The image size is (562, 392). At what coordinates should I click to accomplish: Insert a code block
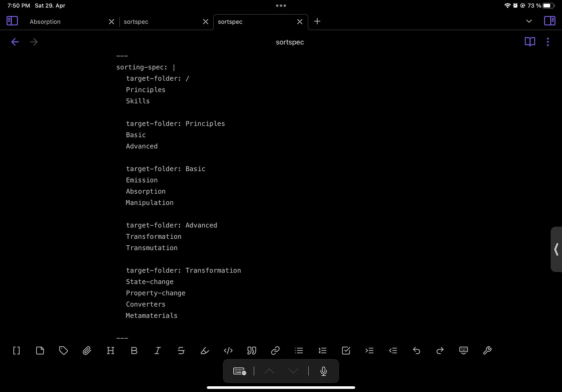[x=228, y=350]
